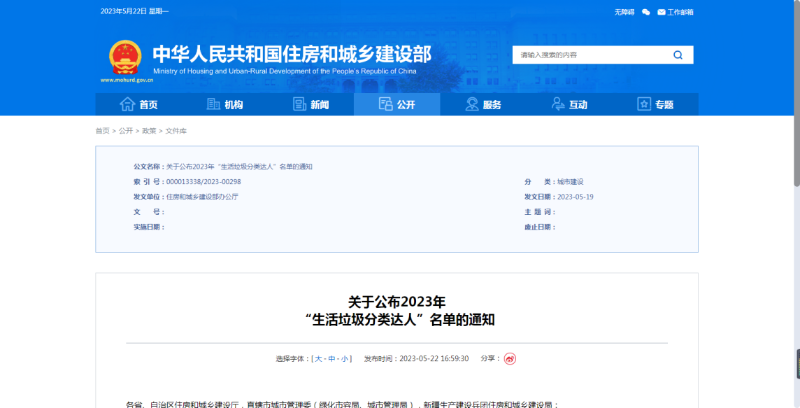The image size is (800, 408).
Task: Click the search magnifier icon
Action: coord(678,55)
